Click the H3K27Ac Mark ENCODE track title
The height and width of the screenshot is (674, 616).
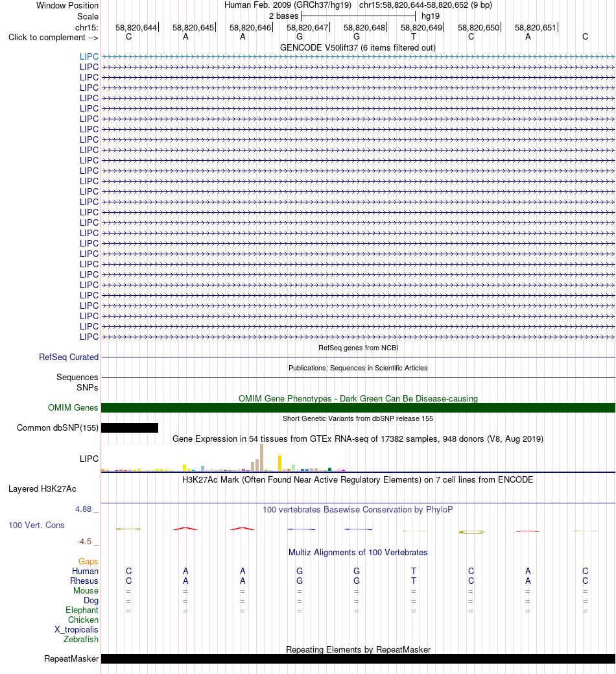[x=358, y=479]
